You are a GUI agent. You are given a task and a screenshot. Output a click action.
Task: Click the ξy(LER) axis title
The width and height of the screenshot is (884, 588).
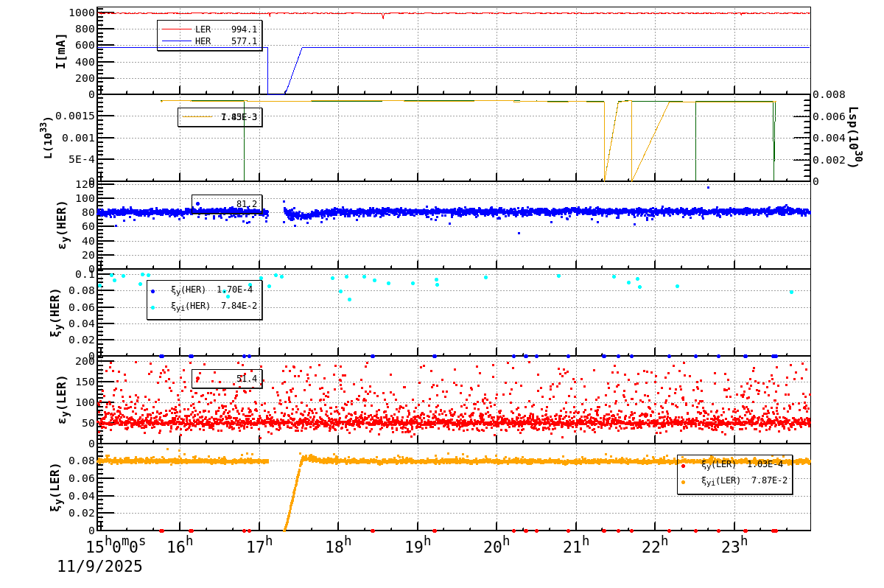(x=55, y=486)
